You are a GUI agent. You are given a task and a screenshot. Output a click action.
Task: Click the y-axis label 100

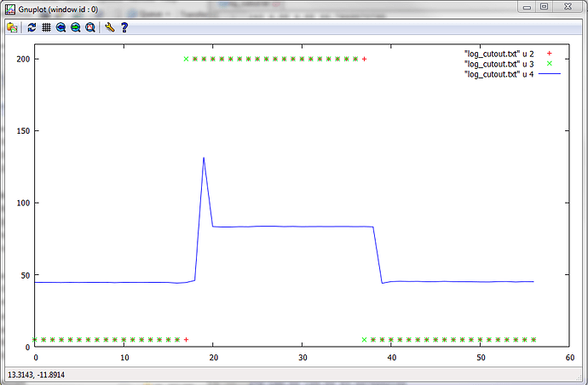[23, 203]
